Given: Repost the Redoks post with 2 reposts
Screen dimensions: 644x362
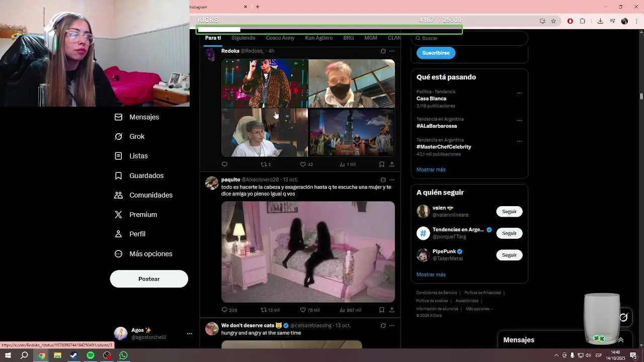Looking at the screenshot, I should coord(266,164).
